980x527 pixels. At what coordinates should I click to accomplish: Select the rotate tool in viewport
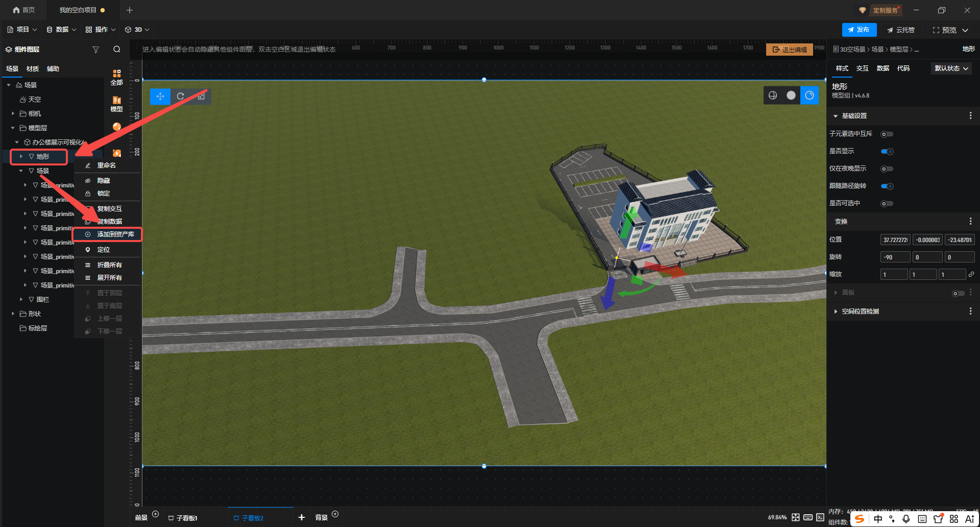[x=181, y=96]
